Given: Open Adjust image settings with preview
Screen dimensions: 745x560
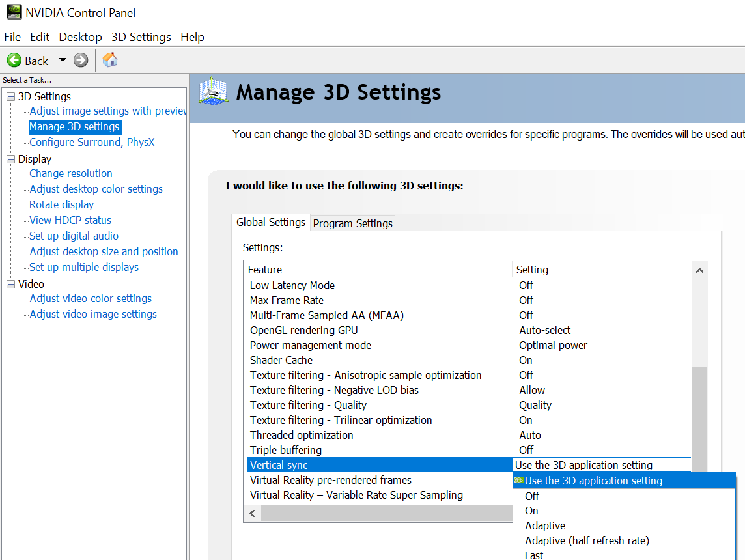Looking at the screenshot, I should tap(107, 111).
